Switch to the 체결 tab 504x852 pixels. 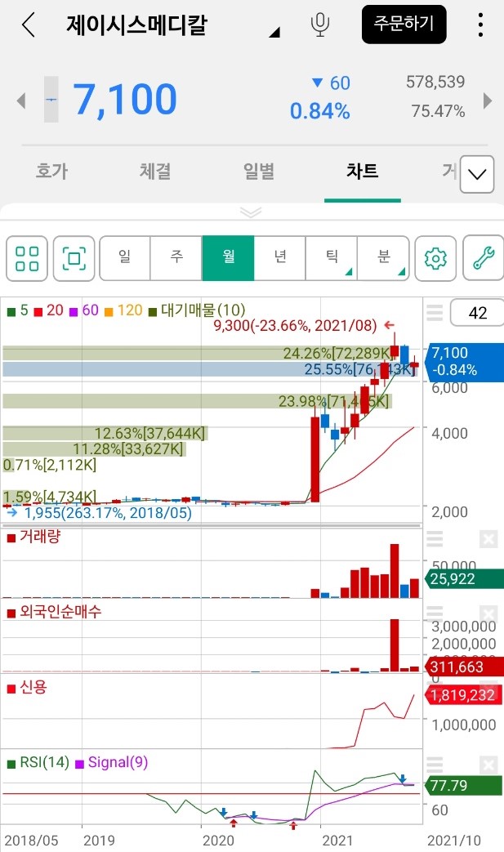(x=155, y=172)
